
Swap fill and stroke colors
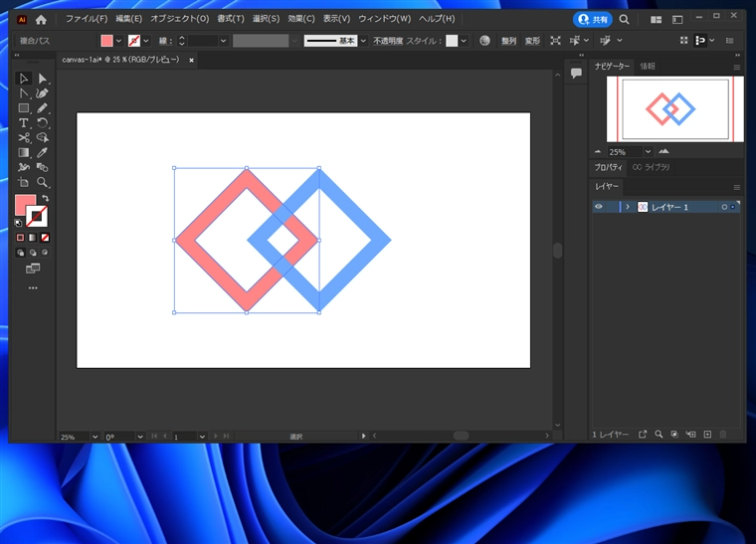click(46, 198)
